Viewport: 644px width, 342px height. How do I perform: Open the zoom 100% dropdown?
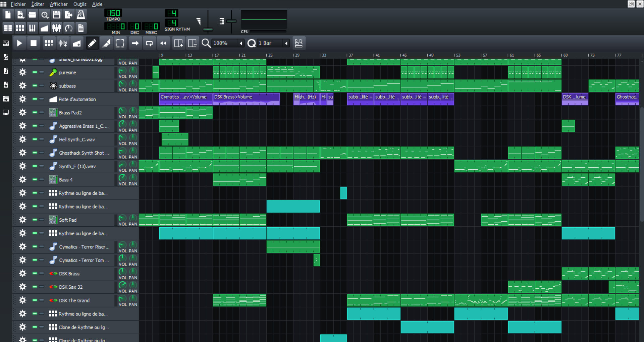[228, 43]
